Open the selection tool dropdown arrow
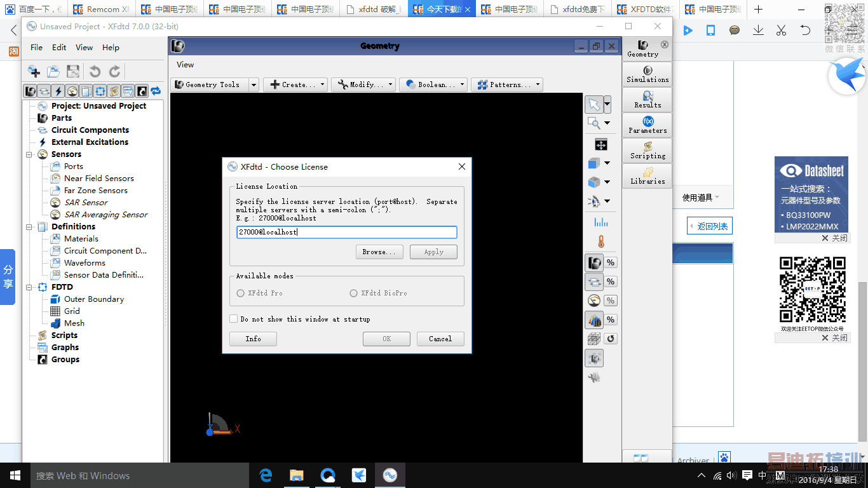868x488 pixels. tap(607, 104)
